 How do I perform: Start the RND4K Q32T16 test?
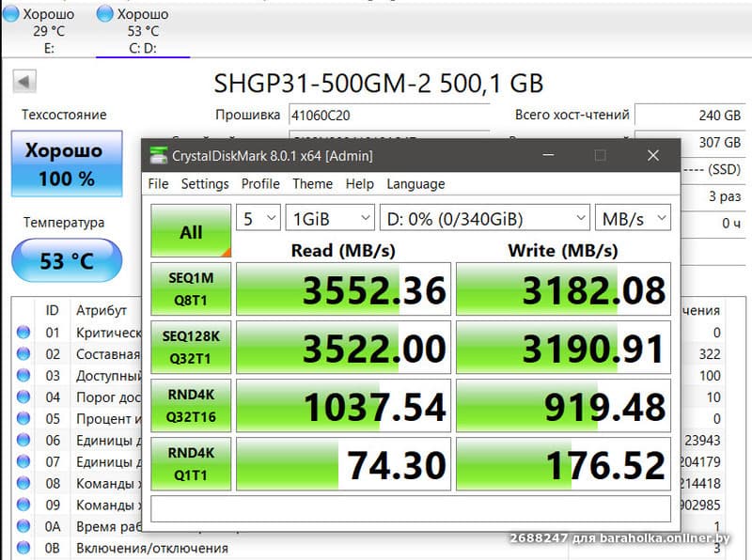[x=191, y=406]
